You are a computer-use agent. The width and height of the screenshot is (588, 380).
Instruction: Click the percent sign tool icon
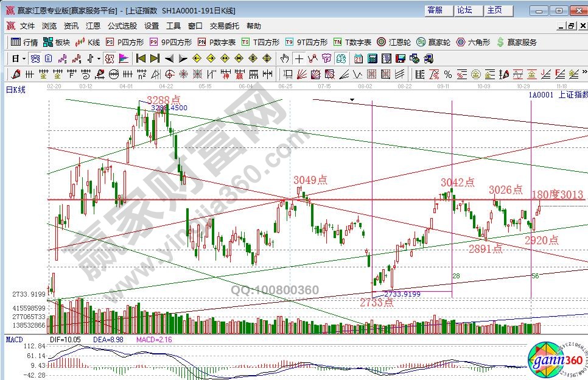pos(447,74)
